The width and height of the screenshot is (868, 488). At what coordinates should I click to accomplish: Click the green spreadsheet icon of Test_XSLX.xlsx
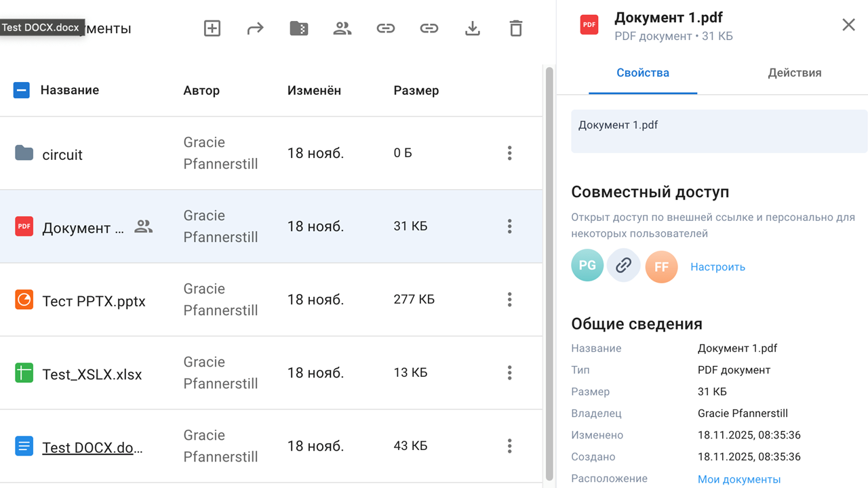[x=24, y=373]
